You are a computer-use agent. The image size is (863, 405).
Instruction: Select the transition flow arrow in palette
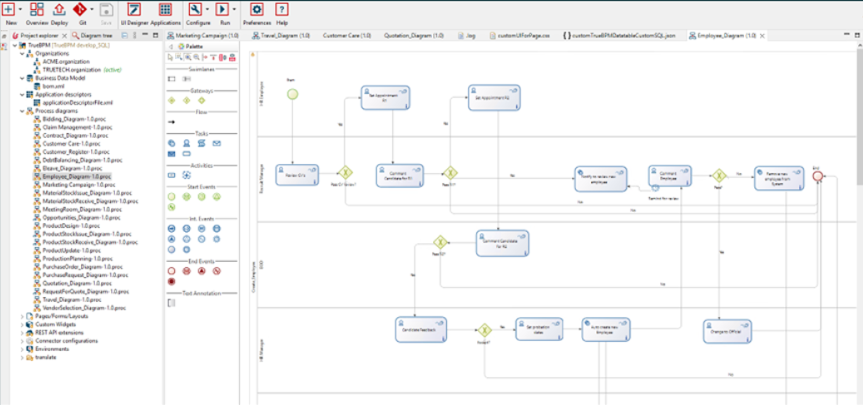(x=172, y=121)
